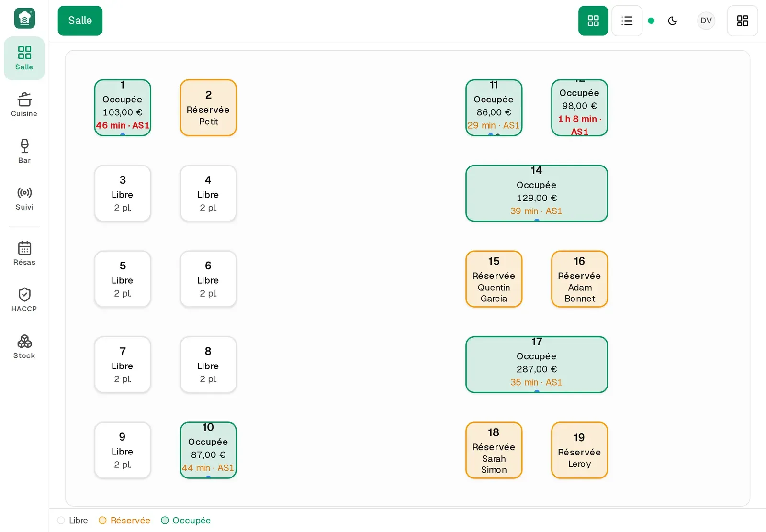
Task: Open table 18 reserved Sarah Simon
Action: [x=494, y=450]
